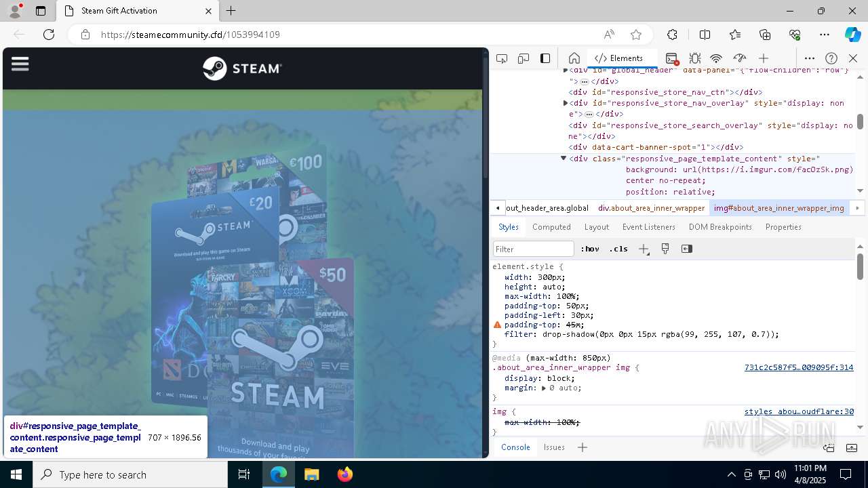This screenshot has height=488, width=868.
Task: Collapse the Quick View drawer icon
Action: [852, 447]
